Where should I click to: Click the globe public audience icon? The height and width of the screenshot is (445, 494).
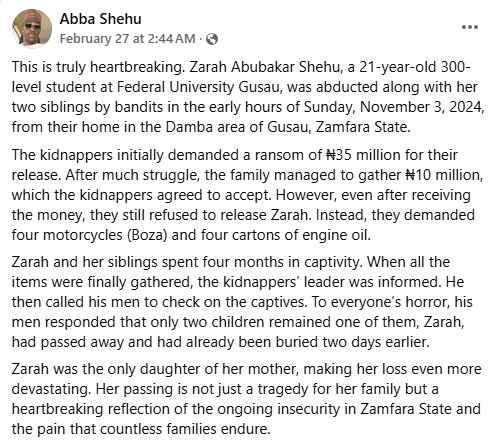[212, 39]
